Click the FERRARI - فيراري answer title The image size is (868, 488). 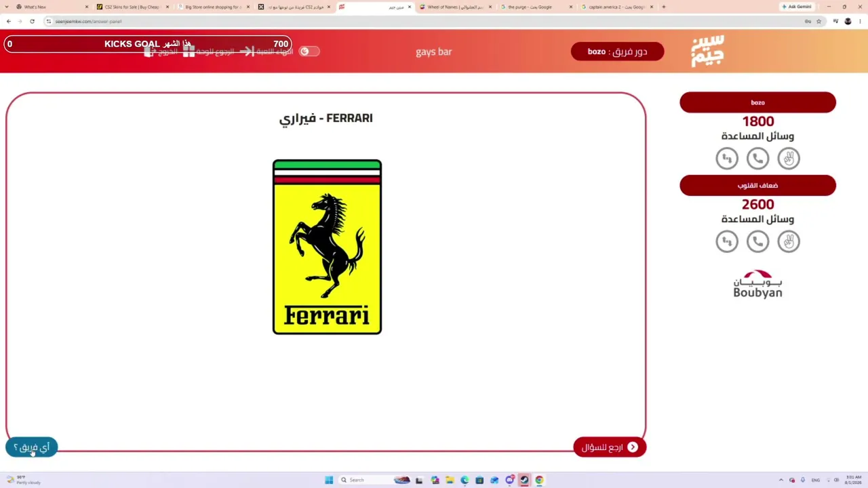(326, 118)
